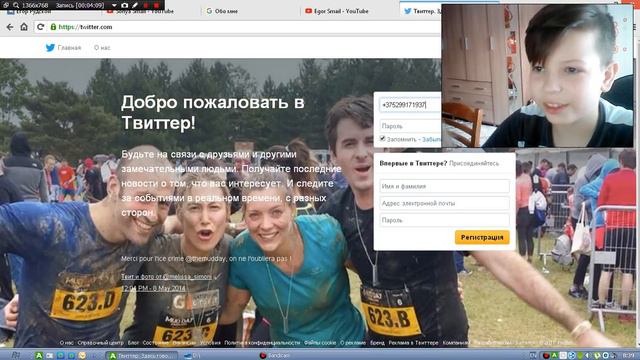Open the Твиттер browser taskbar button
The height and width of the screenshot is (360, 640).
pos(141,356)
